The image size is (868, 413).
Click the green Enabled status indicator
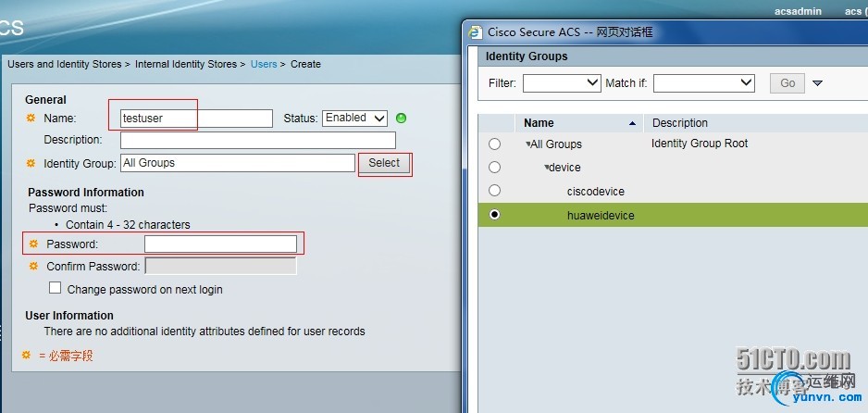coord(402,118)
